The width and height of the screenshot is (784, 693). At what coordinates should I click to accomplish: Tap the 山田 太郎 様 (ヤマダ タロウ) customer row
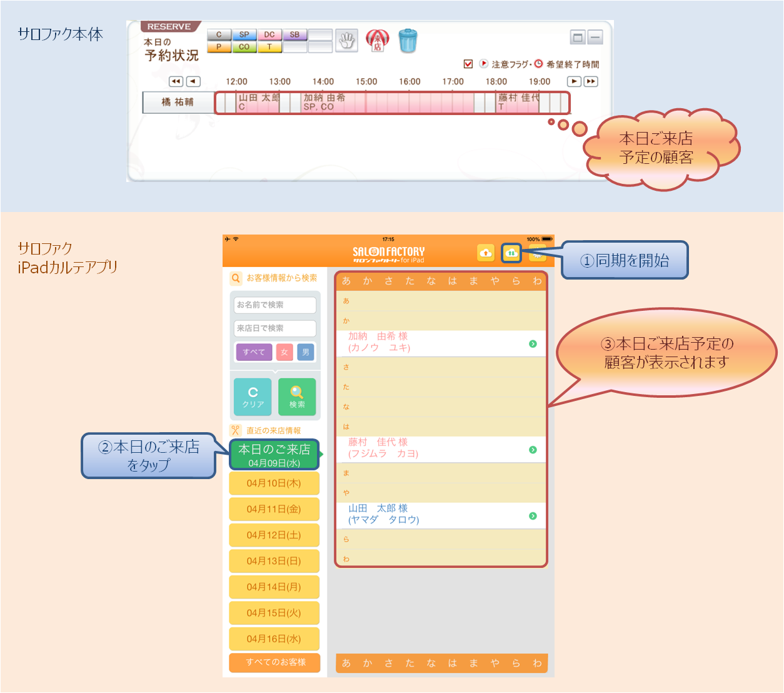(441, 516)
